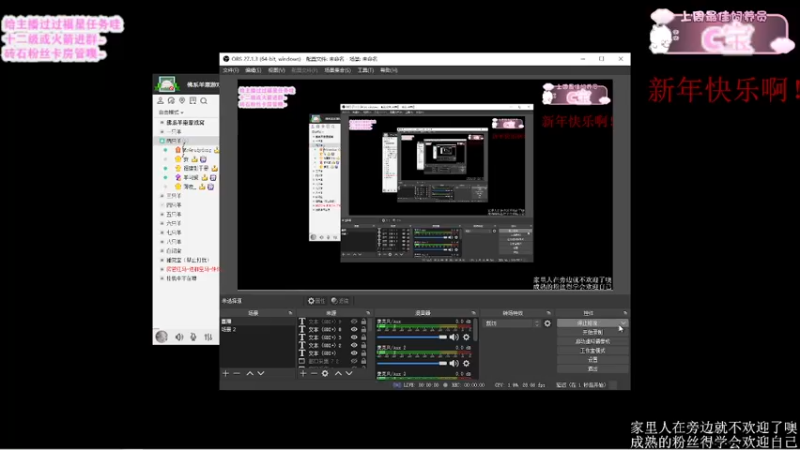This screenshot has height=450, width=800.
Task: Open mixer sliders icon at YY window bottom
Action: point(208,337)
